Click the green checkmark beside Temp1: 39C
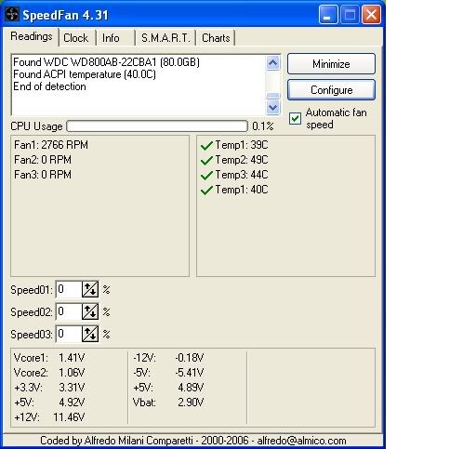 point(206,145)
